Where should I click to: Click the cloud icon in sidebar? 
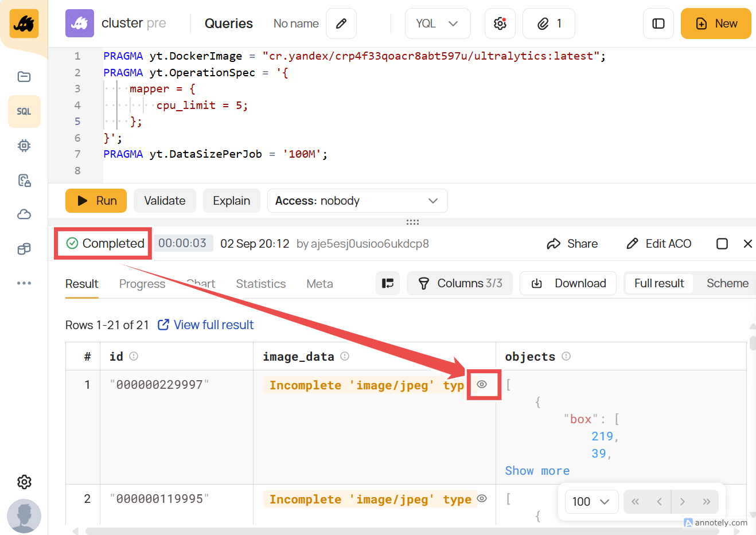pyautogui.click(x=24, y=214)
